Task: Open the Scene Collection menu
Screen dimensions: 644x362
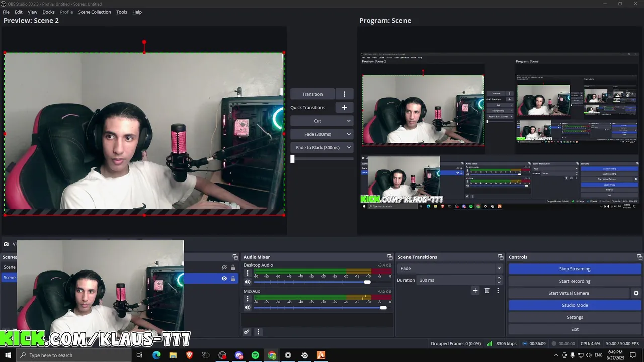Action: click(95, 12)
